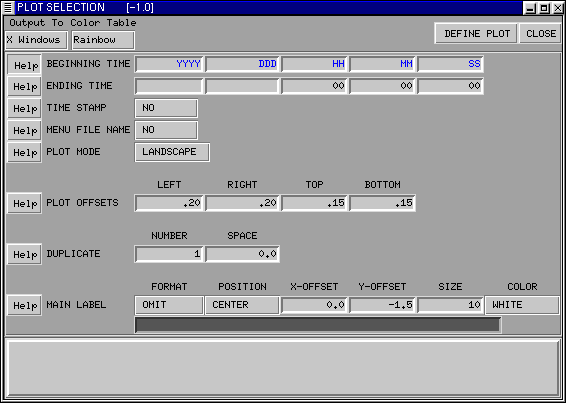The image size is (566, 403).
Task: Open Help for PLOT OFFSETS
Action: point(25,203)
